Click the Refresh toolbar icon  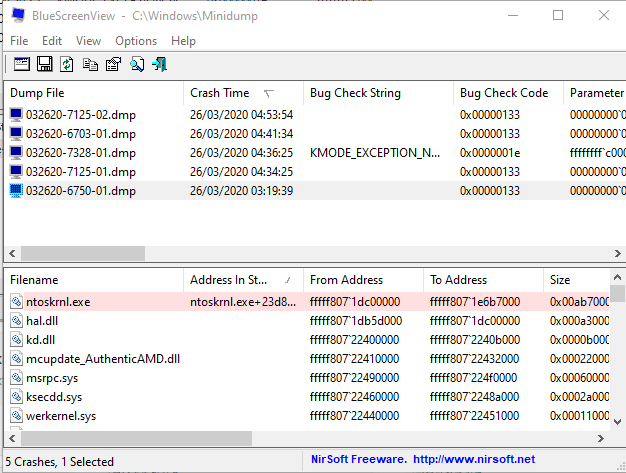click(x=67, y=64)
